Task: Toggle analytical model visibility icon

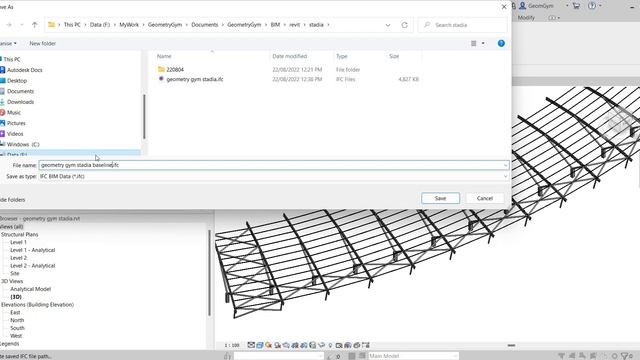Action: click(348, 345)
